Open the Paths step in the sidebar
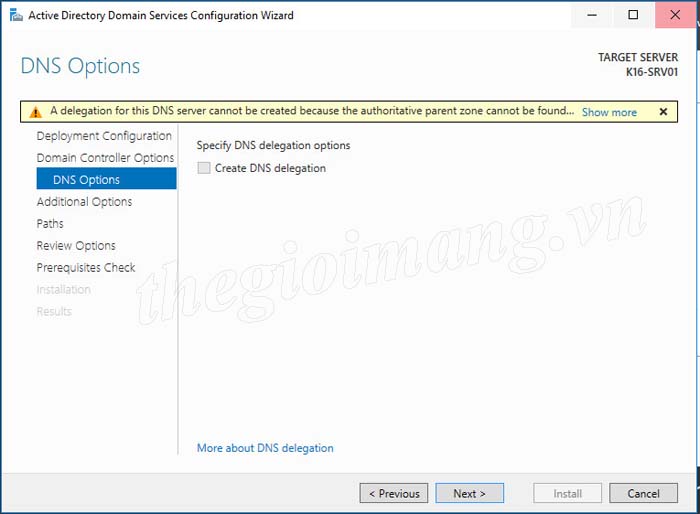Viewport: 700px width, 514px height. point(50,224)
